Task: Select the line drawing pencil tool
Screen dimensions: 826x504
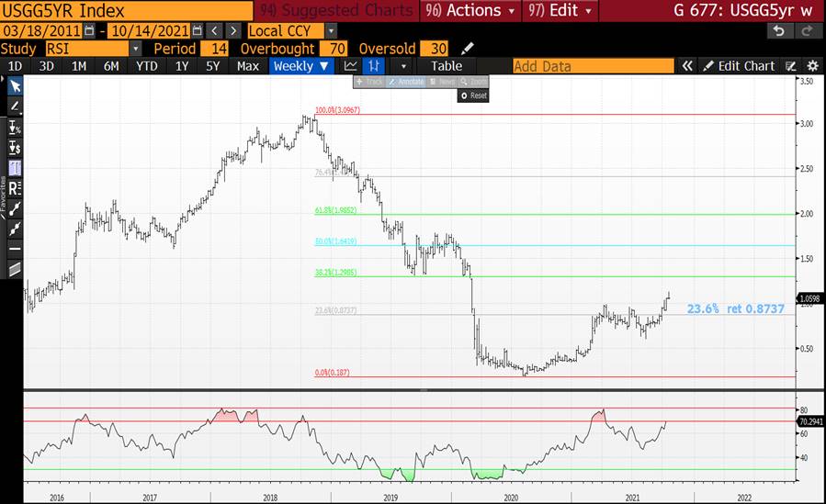Action: pyautogui.click(x=15, y=106)
